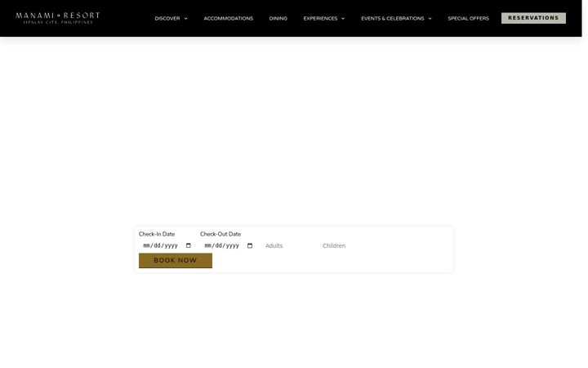Screen dimensions: 588x368
Task: Go to Accommodations page
Action: coord(229,18)
